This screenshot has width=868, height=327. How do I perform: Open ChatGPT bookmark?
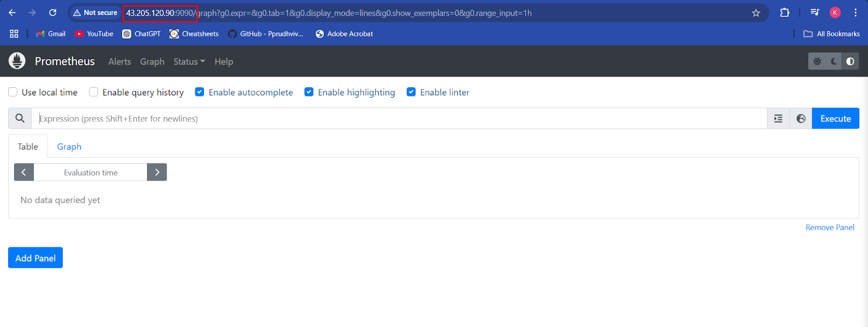[x=142, y=34]
